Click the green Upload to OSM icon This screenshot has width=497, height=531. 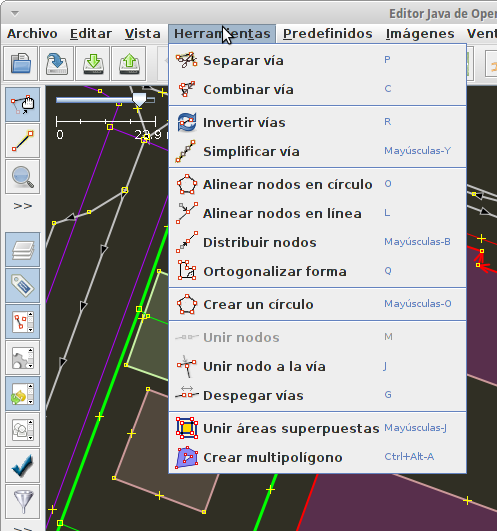coord(129,64)
